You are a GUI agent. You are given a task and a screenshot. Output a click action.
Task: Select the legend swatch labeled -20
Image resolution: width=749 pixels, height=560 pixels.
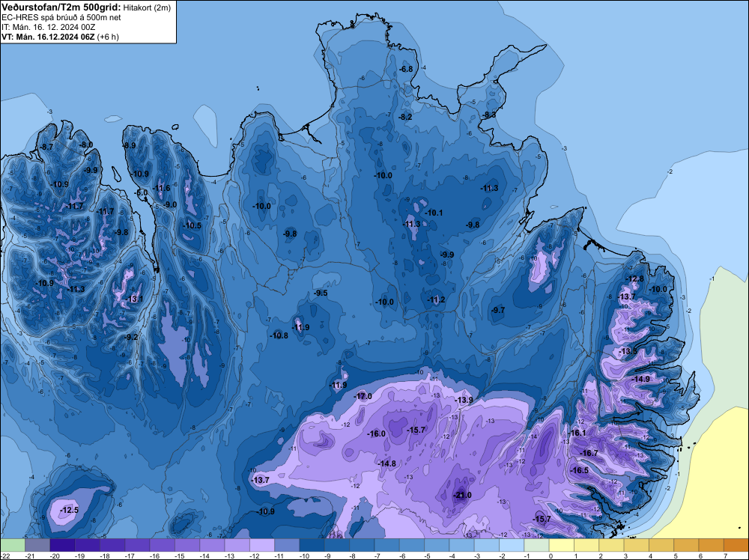click(x=62, y=545)
